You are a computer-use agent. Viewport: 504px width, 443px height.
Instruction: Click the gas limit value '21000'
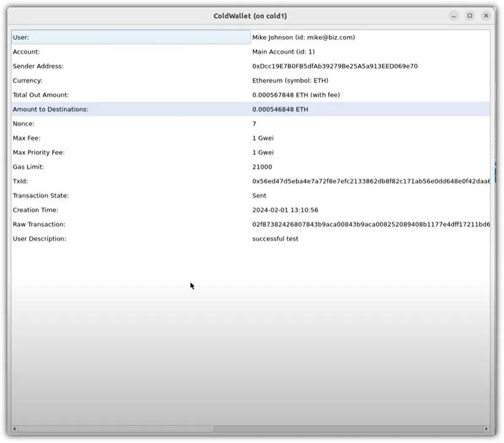click(x=262, y=167)
